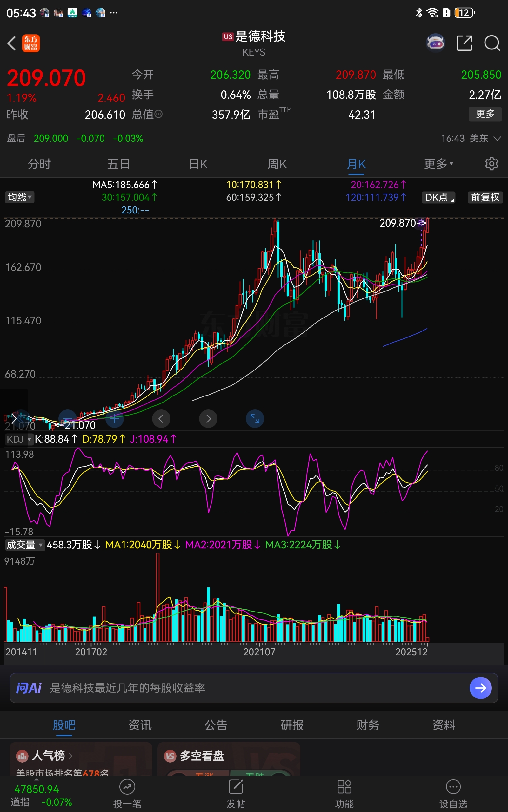The height and width of the screenshot is (812, 508).
Task: Expand the 人气榜 chevron arrow
Action: pos(70,756)
